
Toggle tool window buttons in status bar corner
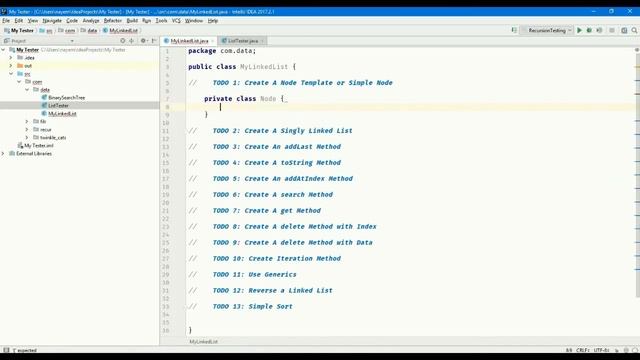click(6, 350)
